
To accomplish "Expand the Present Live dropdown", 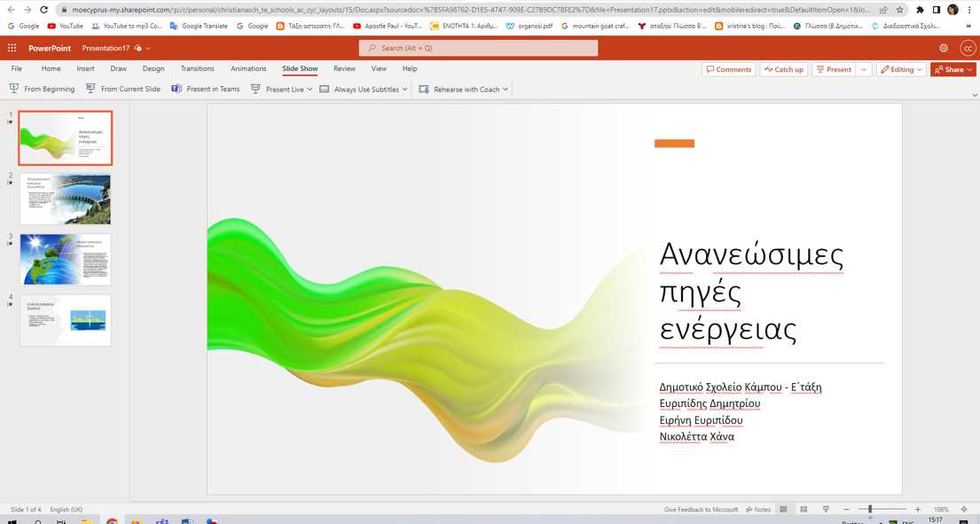I will [309, 90].
